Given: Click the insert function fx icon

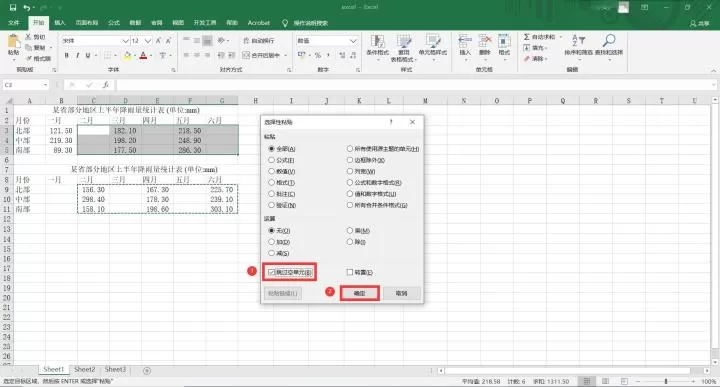Looking at the screenshot, I should [x=106, y=85].
